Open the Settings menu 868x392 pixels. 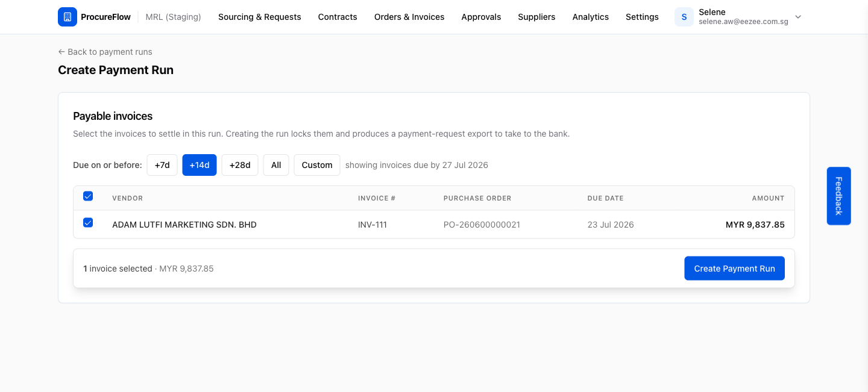point(642,17)
